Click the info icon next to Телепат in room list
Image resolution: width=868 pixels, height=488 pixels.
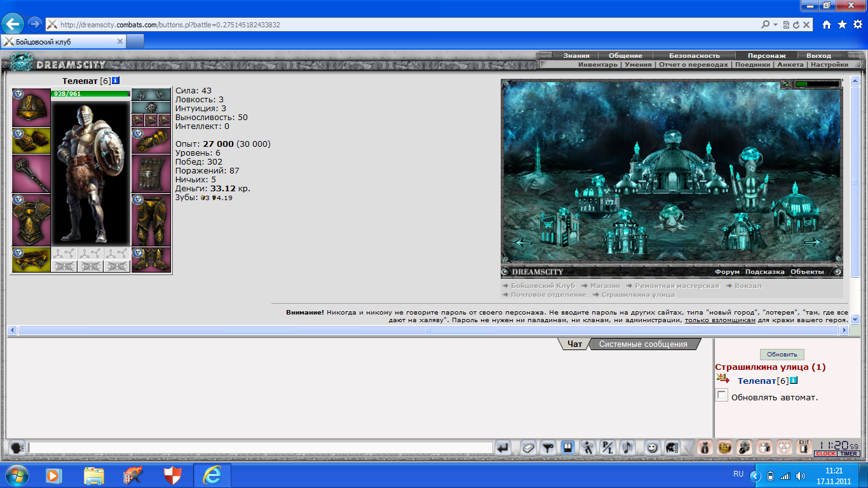pyautogui.click(x=794, y=381)
